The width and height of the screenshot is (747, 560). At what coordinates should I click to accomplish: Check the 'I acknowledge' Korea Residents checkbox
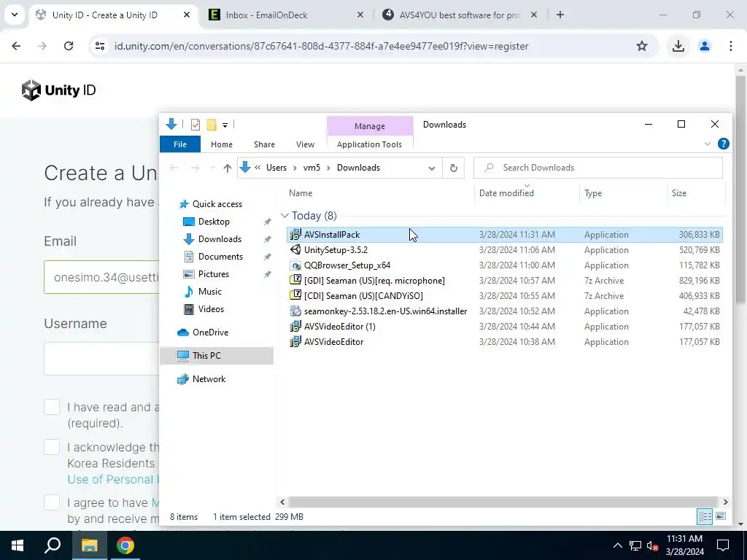(52, 447)
